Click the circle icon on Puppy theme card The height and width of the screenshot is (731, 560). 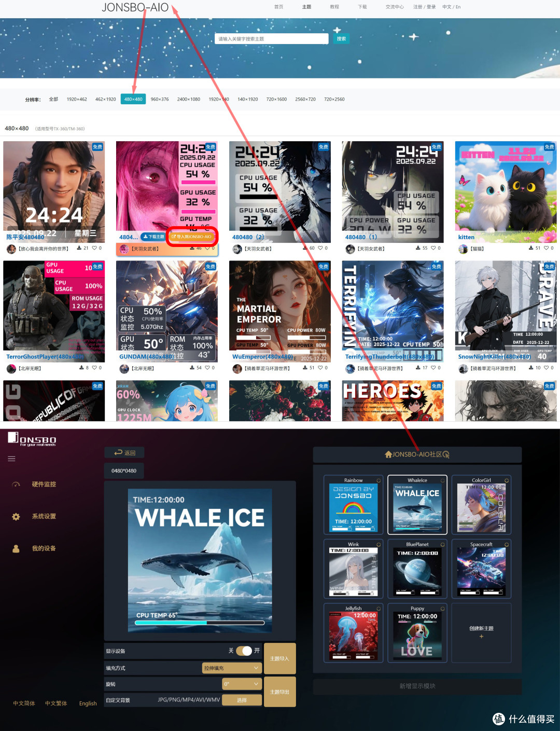coord(443,609)
